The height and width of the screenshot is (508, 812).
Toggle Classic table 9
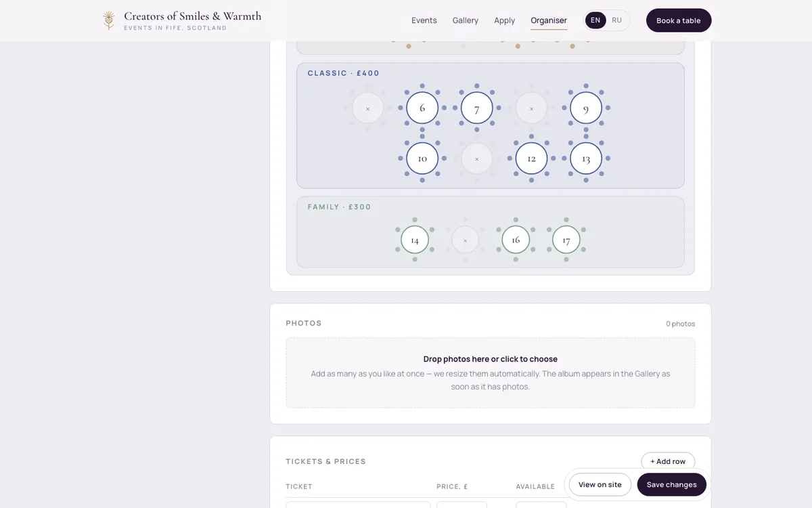(586, 108)
